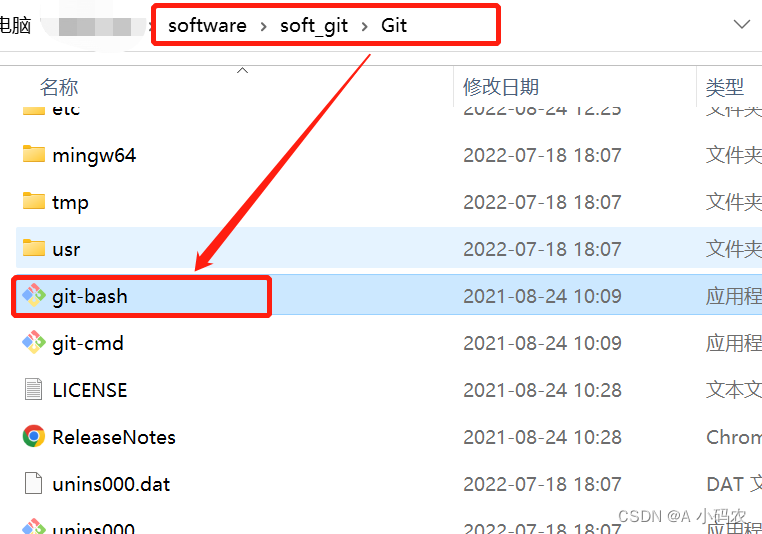
Task: Click the modified date of ReleaseNotes
Action: [x=542, y=437]
